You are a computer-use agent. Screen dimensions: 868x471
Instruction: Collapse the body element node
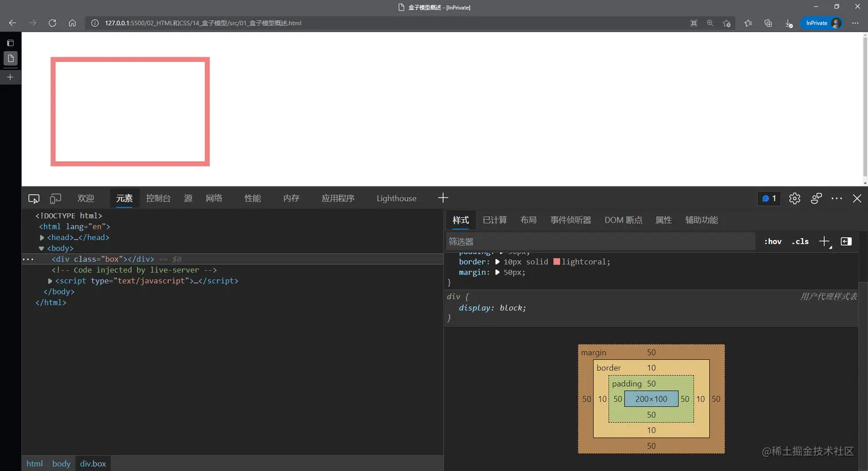[41, 248]
